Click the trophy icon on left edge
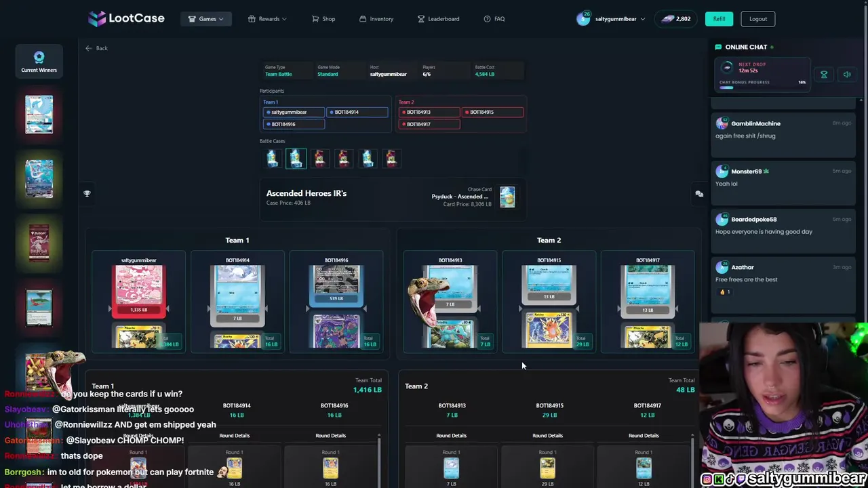Viewport: 868px width, 488px height. (x=87, y=194)
